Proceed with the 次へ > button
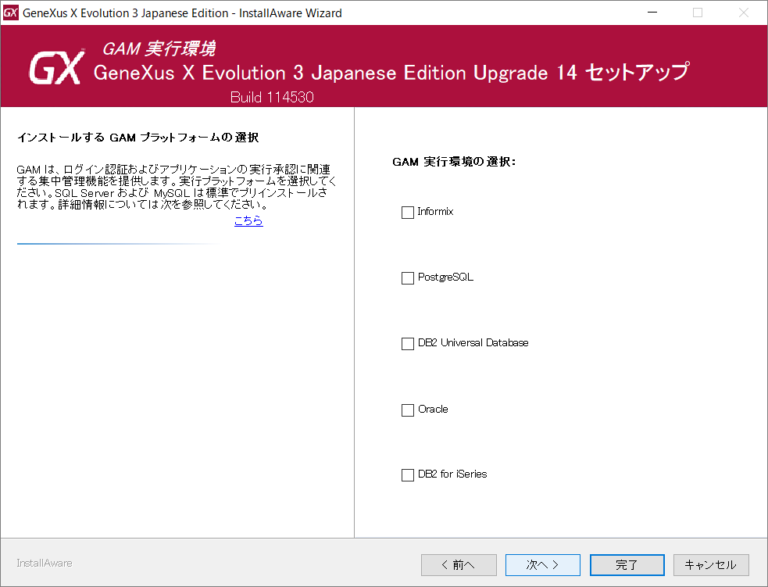Image resolution: width=768 pixels, height=587 pixels. 542,565
